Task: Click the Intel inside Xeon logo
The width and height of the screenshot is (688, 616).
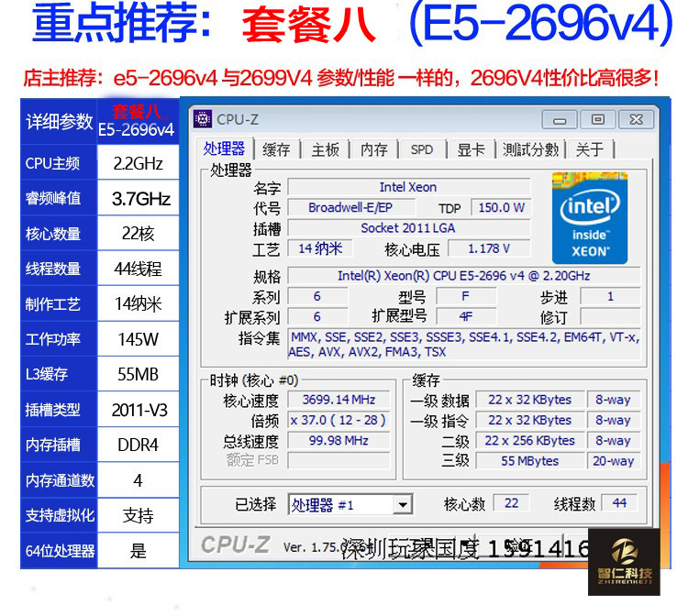Action: click(x=590, y=218)
